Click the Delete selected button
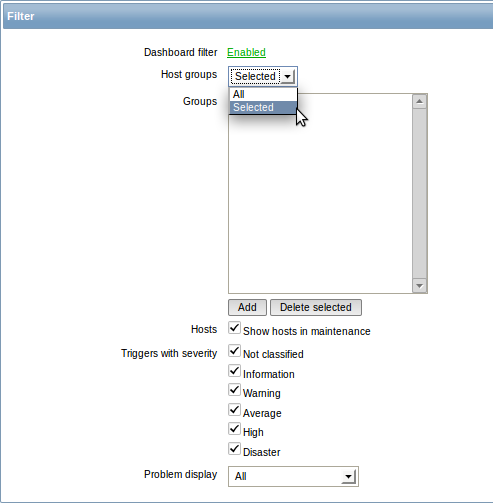Viewport: 493px width, 503px height. (316, 307)
